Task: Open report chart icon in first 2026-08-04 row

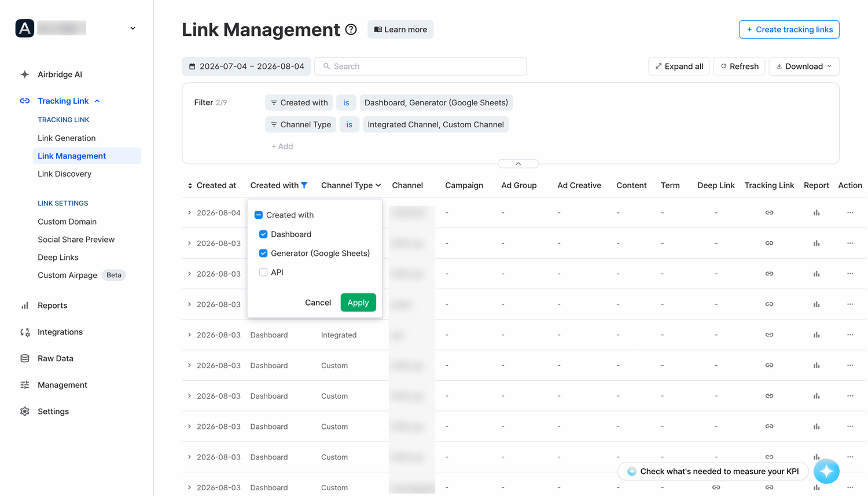Action: point(816,212)
